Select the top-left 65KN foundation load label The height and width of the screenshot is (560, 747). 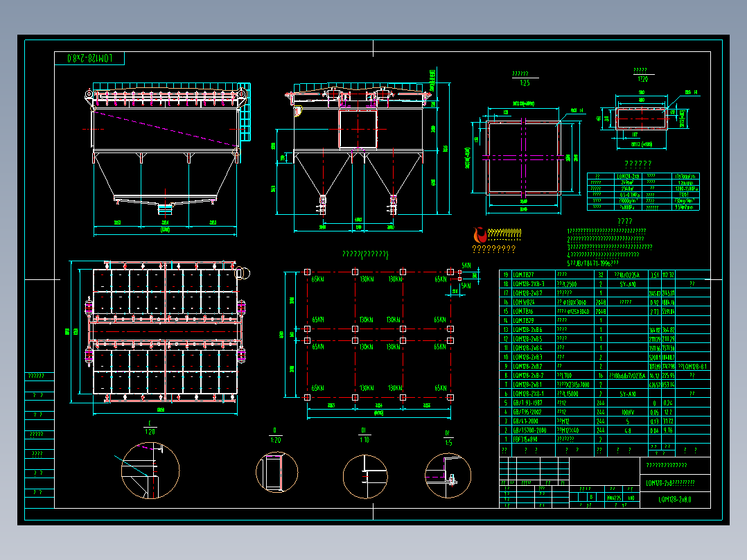318,279
